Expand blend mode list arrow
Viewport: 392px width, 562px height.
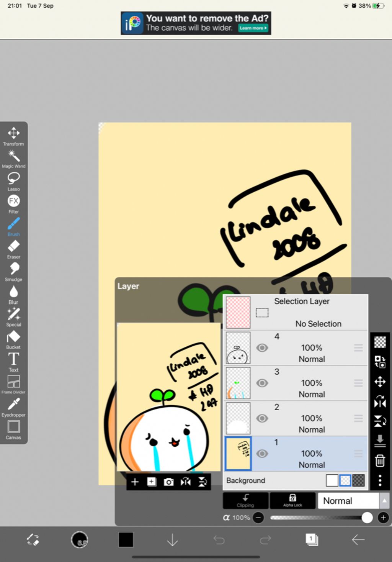pyautogui.click(x=384, y=501)
